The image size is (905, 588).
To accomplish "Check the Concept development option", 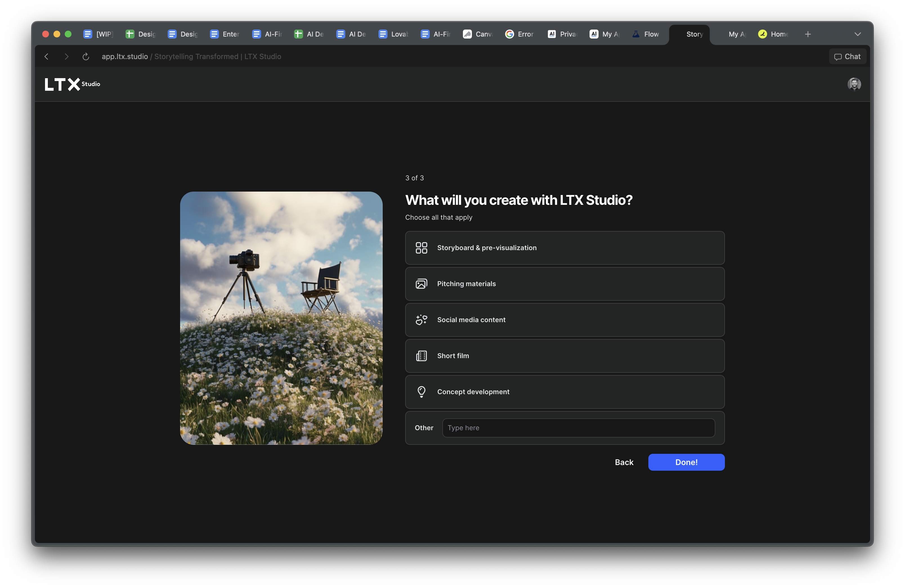I will click(565, 392).
